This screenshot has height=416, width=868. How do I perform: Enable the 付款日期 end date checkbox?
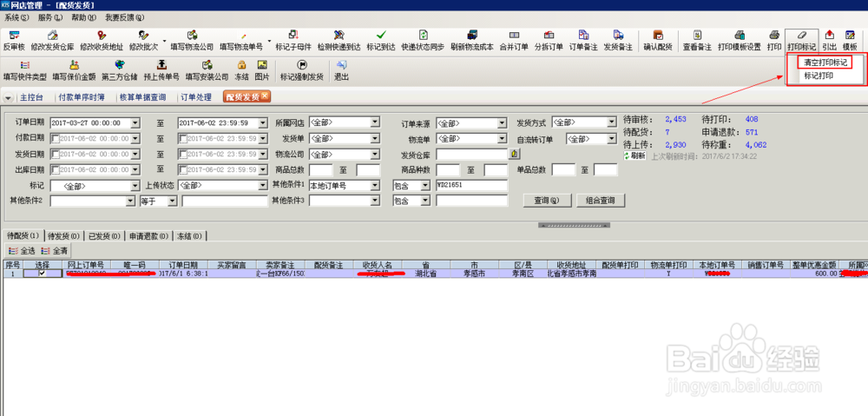(x=183, y=138)
